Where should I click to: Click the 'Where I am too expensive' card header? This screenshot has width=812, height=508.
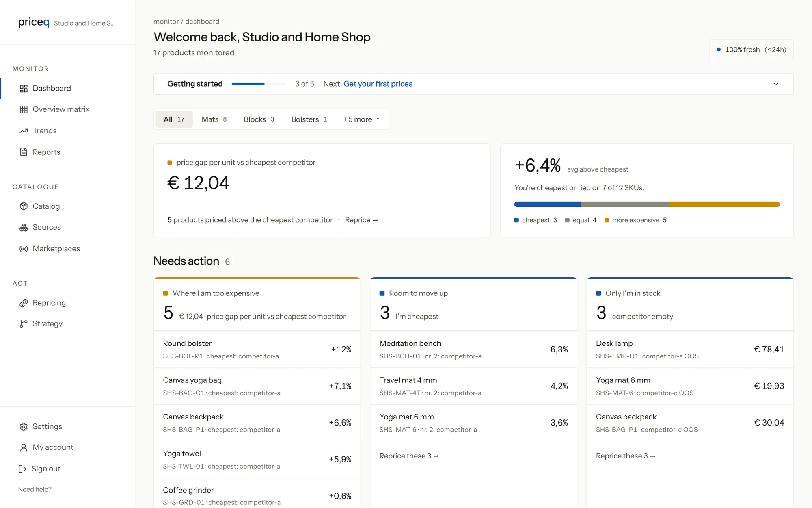tap(257, 304)
